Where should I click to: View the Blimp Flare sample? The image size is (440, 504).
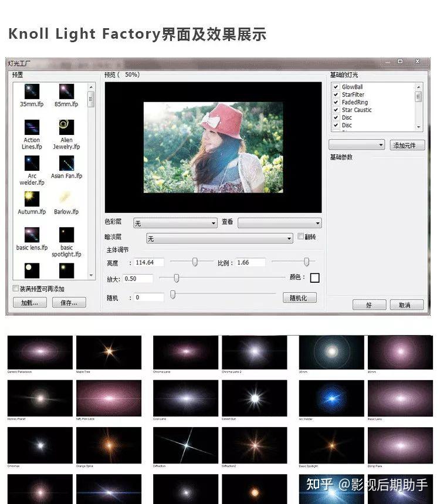point(400,445)
